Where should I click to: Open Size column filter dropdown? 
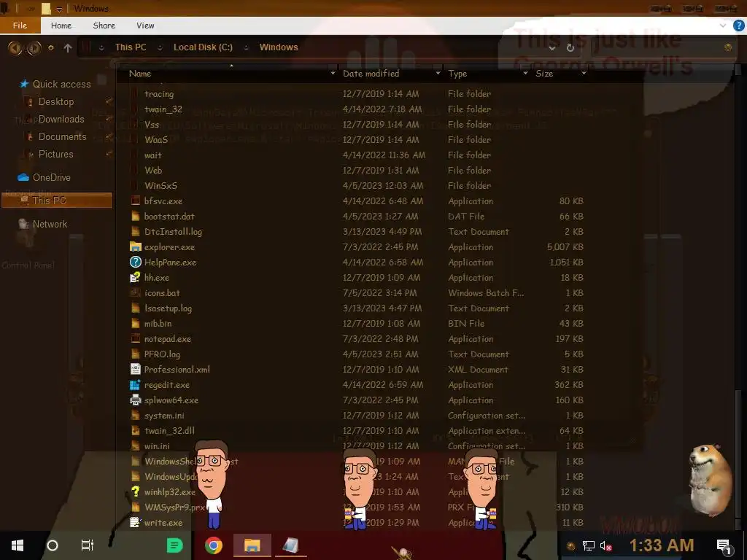click(584, 74)
